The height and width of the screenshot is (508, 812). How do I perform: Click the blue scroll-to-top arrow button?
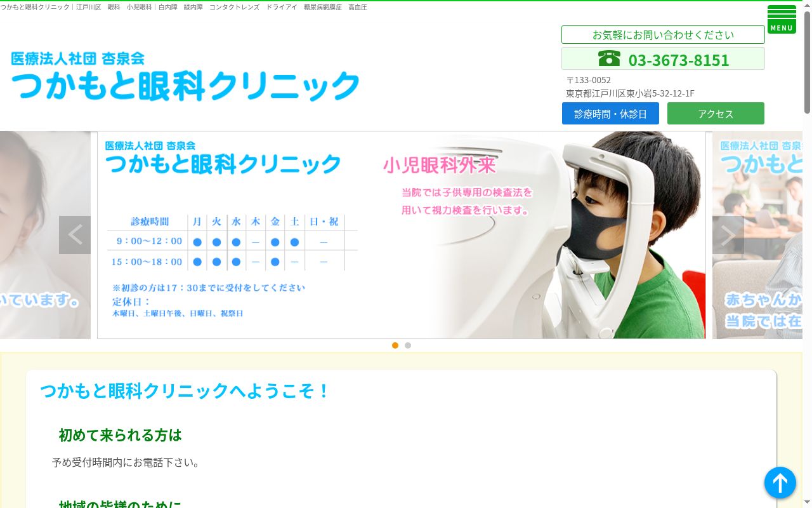click(780, 483)
